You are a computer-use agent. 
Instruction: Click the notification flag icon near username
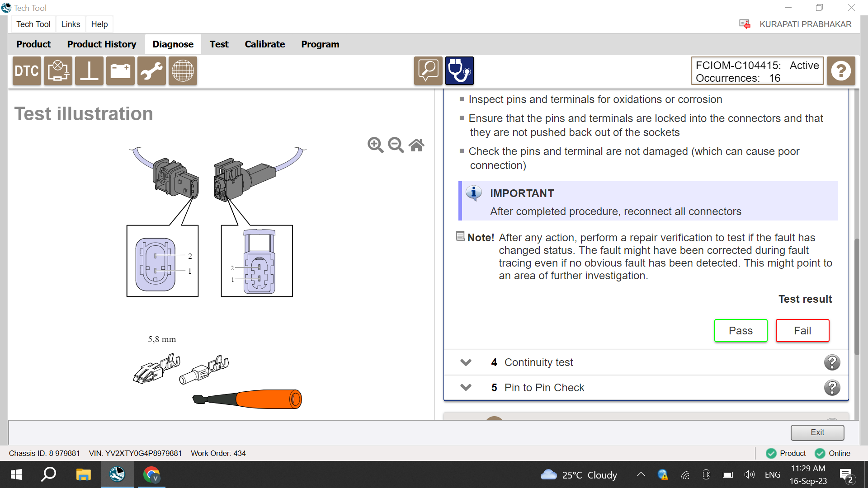click(745, 24)
